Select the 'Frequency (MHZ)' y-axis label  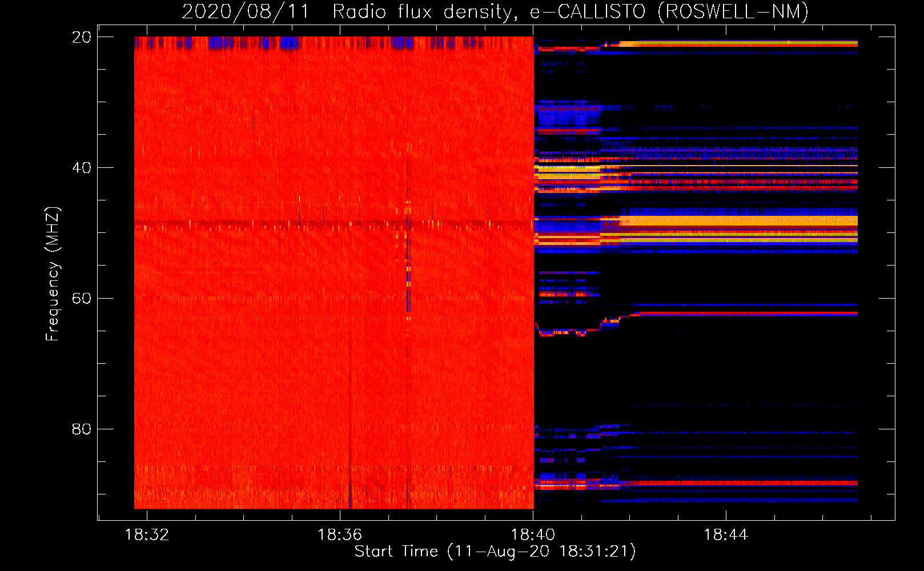click(52, 274)
